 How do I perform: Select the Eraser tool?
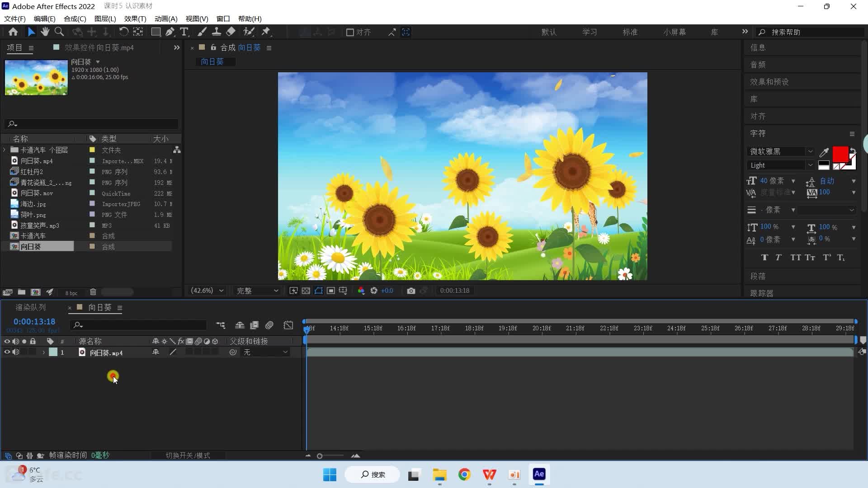[231, 32]
